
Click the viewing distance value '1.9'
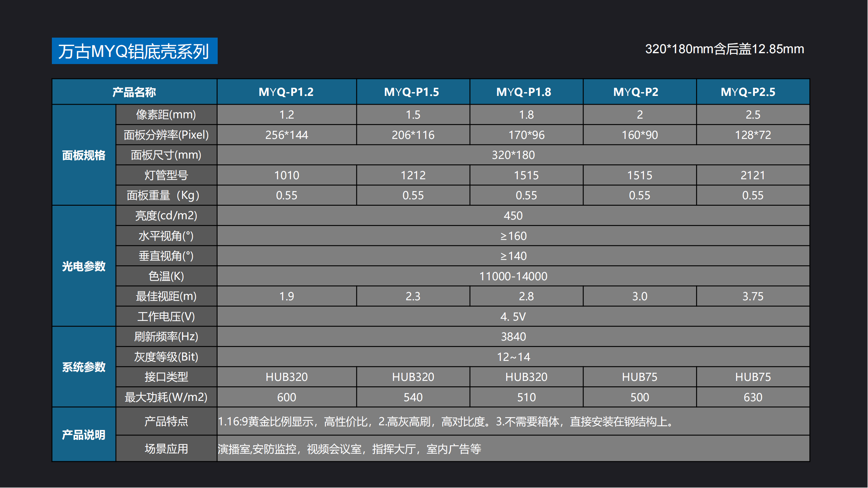tap(287, 296)
